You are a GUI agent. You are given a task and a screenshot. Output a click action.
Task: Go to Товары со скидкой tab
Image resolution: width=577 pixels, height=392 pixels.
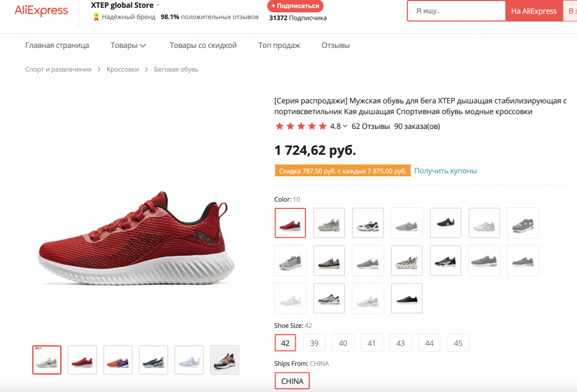point(203,45)
